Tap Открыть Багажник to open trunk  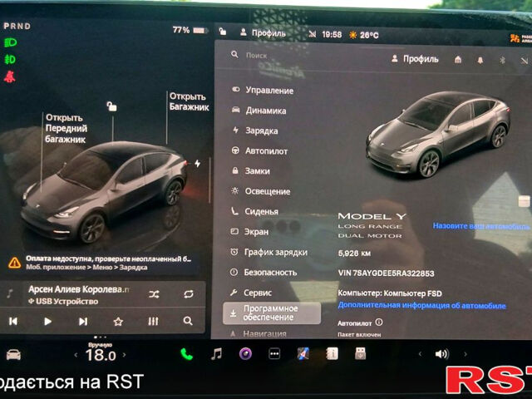pyautogui.click(x=189, y=101)
